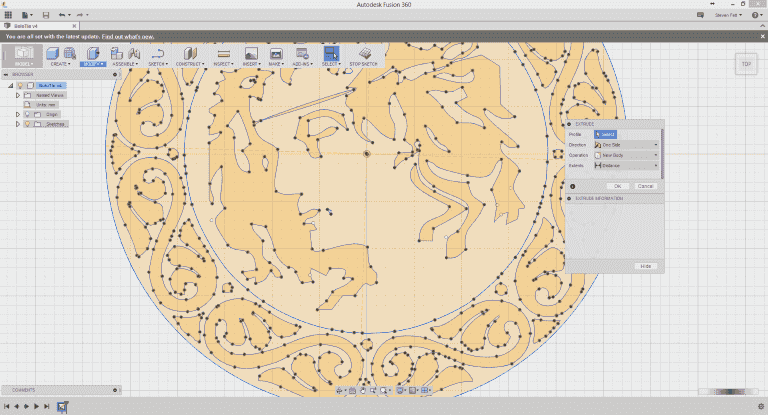Click the Add-Ins scripts icon
This screenshot has height=415, width=768.
click(x=302, y=53)
